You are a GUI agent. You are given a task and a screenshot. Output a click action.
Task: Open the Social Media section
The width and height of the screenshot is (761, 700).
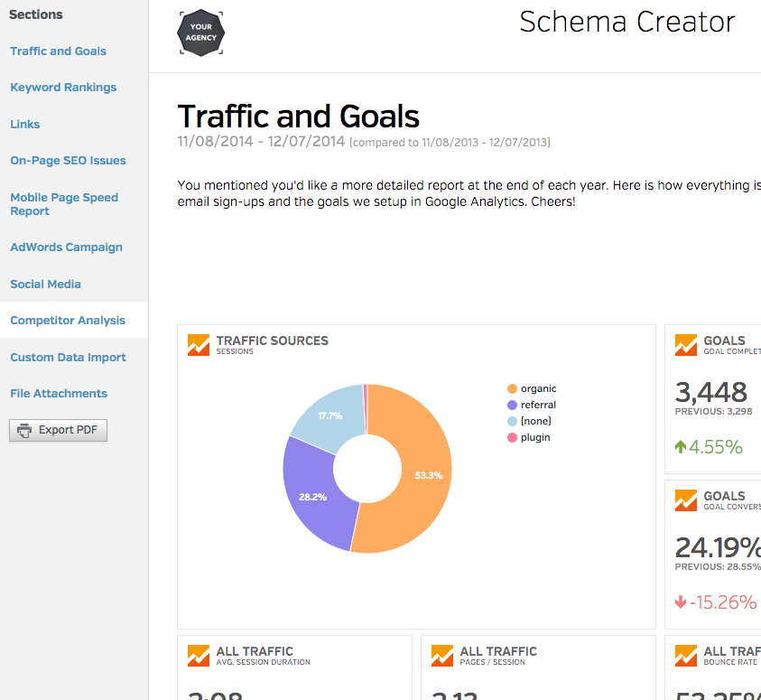point(45,285)
